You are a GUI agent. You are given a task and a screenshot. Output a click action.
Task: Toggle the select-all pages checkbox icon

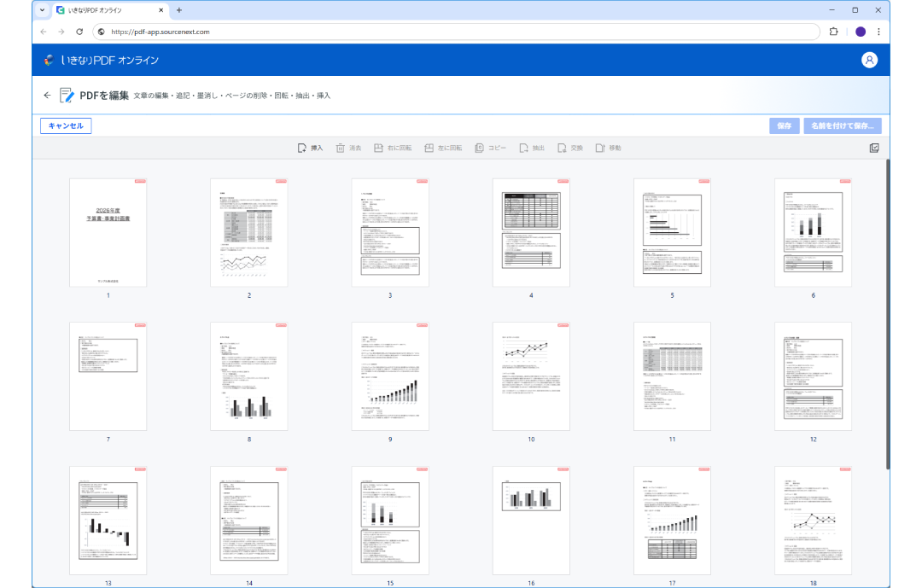(874, 148)
